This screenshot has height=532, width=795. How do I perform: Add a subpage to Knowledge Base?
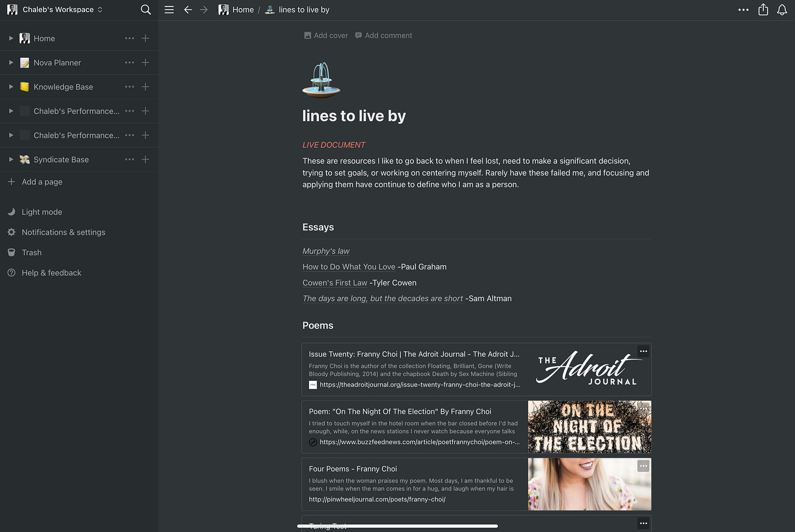[145, 87]
